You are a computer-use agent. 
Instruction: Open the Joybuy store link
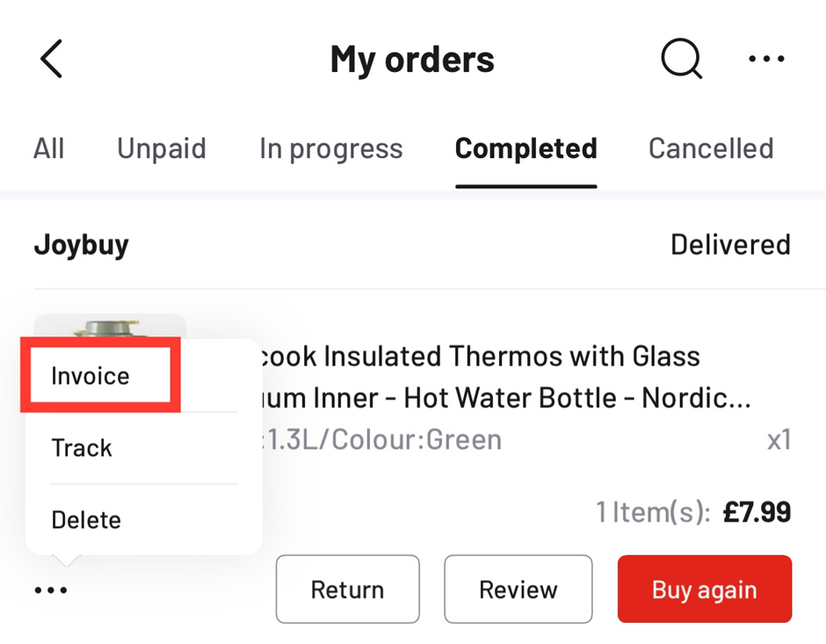tap(81, 244)
